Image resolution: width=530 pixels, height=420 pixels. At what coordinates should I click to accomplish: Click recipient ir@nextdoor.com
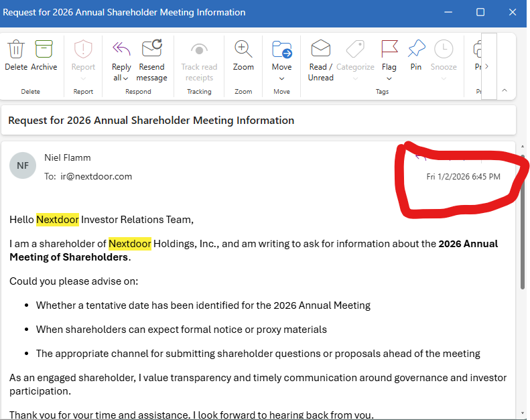click(96, 176)
